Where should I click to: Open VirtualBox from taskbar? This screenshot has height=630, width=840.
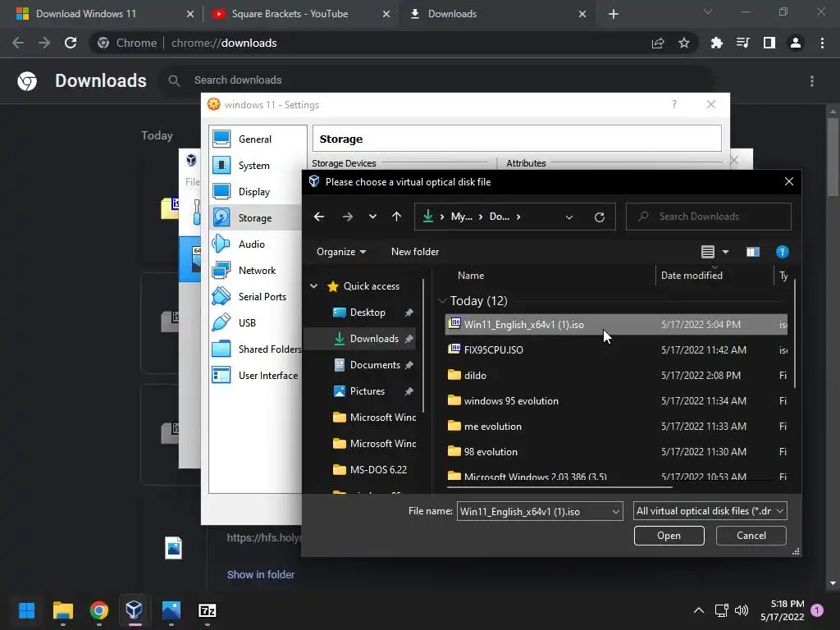tap(134, 610)
